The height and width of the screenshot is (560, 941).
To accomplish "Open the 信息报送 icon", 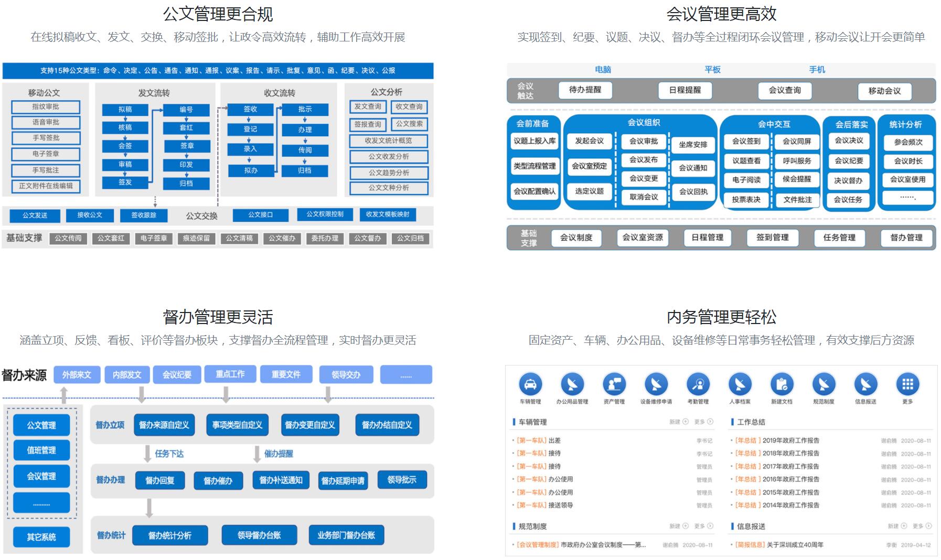I will point(866,384).
